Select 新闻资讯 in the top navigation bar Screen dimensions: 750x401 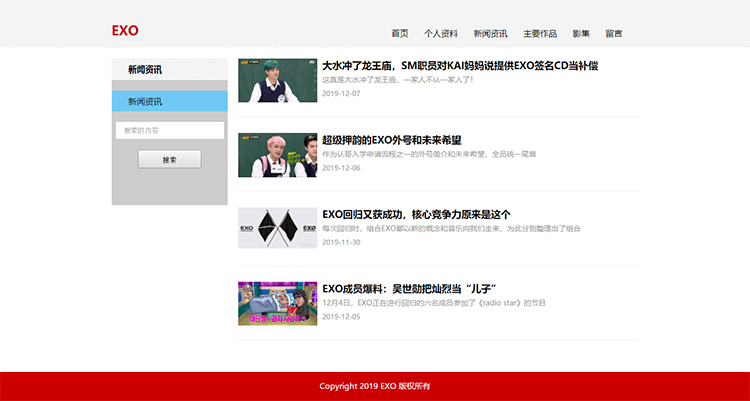click(490, 33)
